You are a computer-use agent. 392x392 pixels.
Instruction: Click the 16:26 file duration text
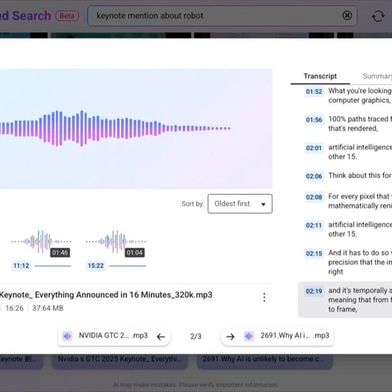pyautogui.click(x=14, y=308)
